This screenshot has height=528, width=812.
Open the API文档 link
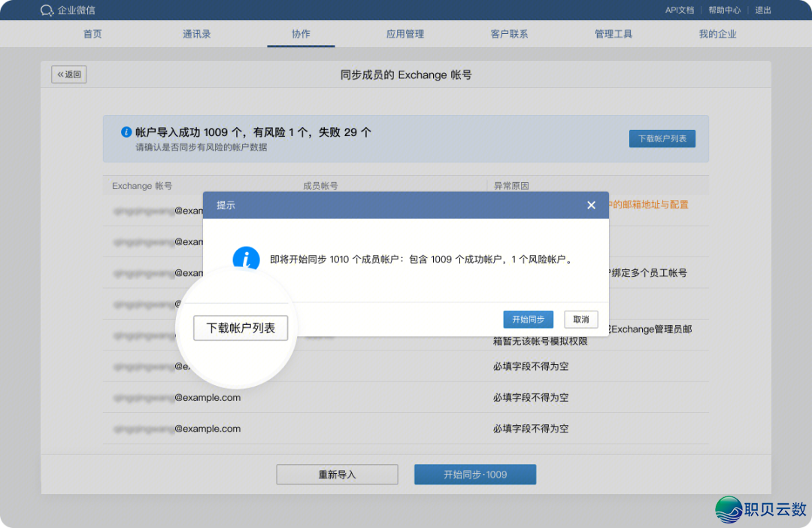click(679, 10)
